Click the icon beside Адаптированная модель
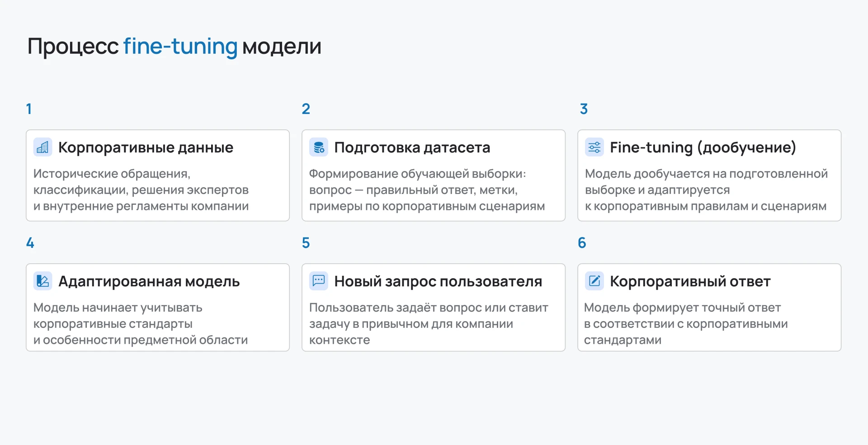The height and width of the screenshot is (445, 868). pyautogui.click(x=43, y=281)
